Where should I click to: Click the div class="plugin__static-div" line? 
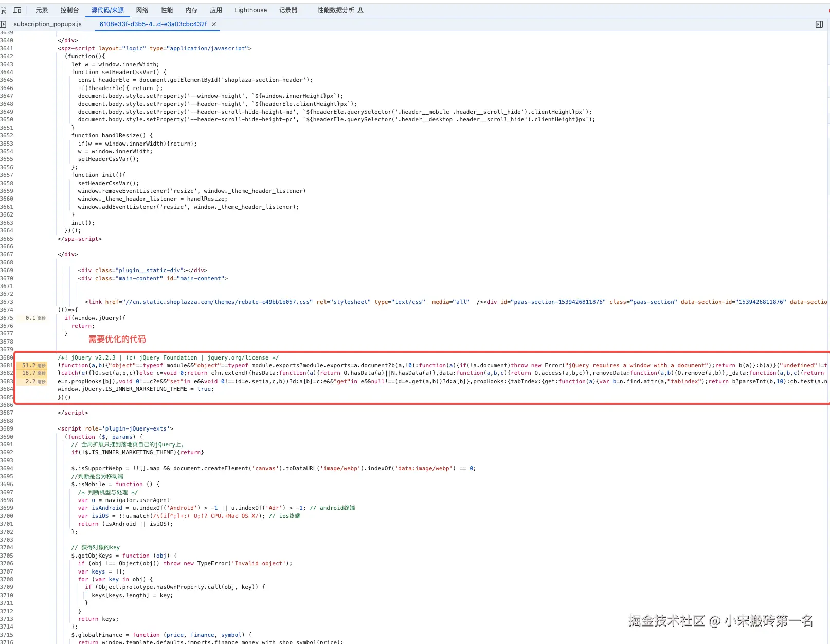pos(142,271)
